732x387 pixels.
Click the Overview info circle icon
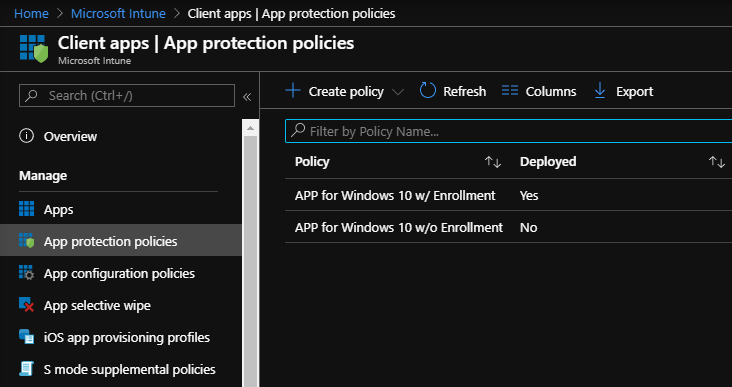tap(26, 136)
